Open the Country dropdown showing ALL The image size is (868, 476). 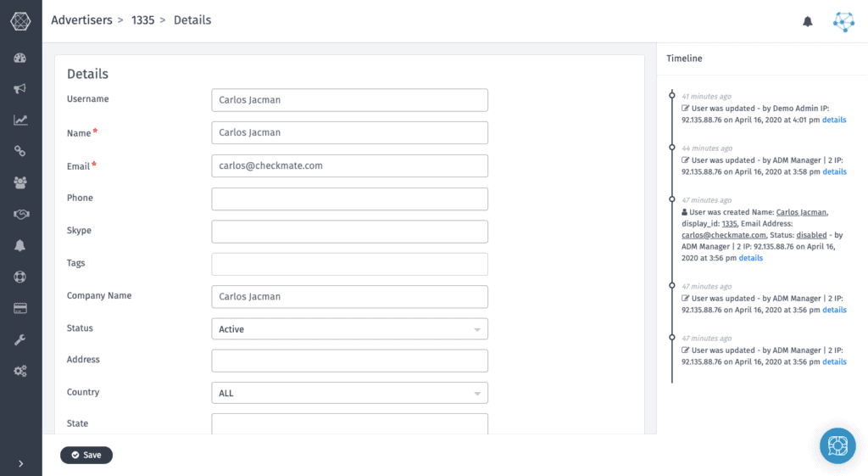349,394
